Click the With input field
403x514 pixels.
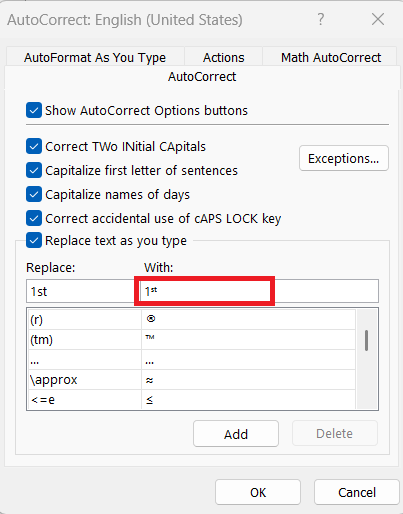(259, 291)
